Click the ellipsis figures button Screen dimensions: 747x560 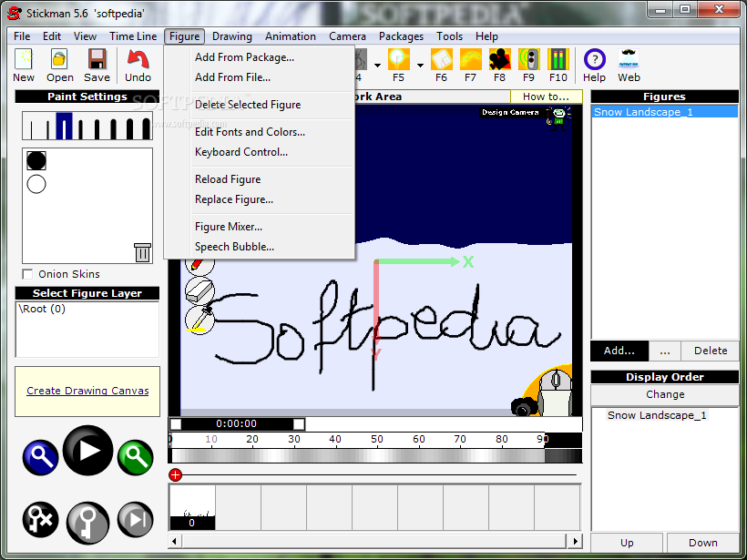click(x=665, y=351)
